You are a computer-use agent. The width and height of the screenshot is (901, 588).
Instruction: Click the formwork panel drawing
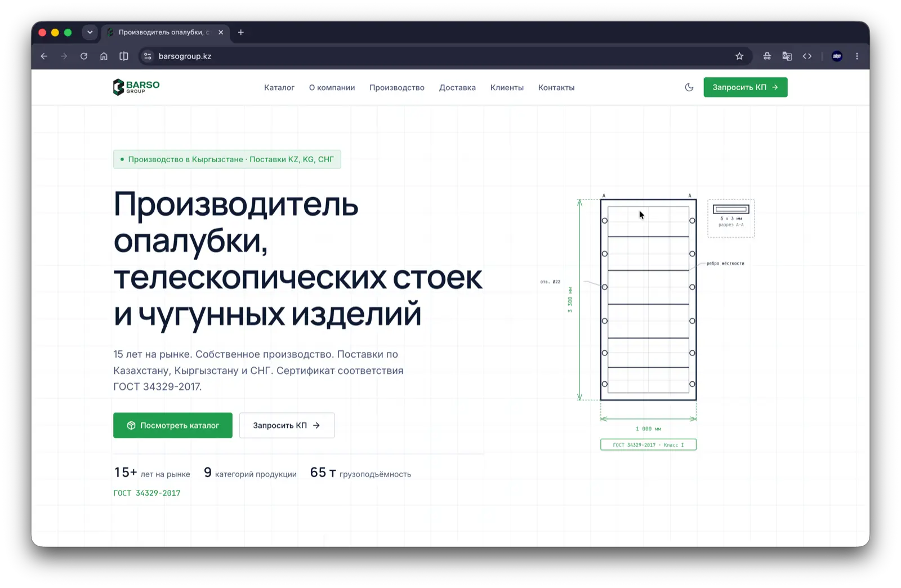[x=648, y=300]
